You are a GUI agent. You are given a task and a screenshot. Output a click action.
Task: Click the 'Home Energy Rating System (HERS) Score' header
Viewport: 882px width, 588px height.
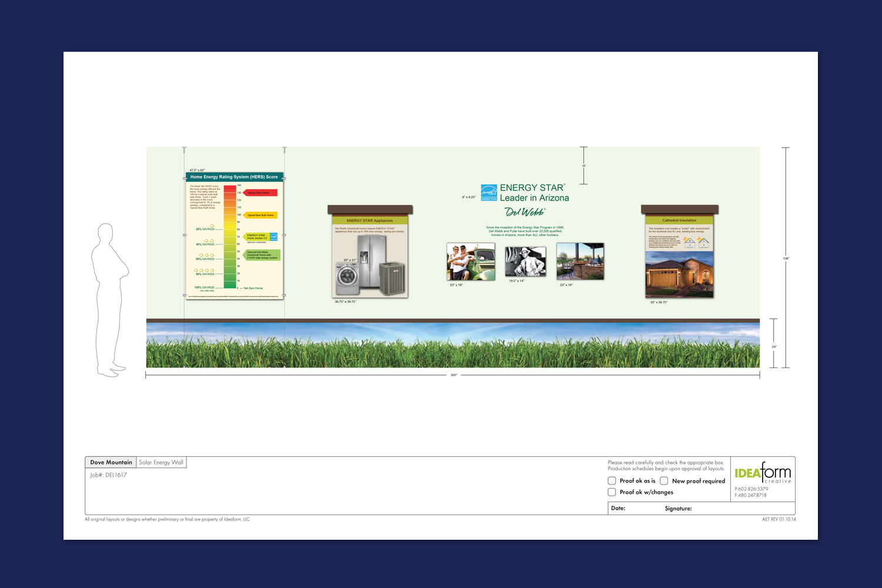click(234, 176)
